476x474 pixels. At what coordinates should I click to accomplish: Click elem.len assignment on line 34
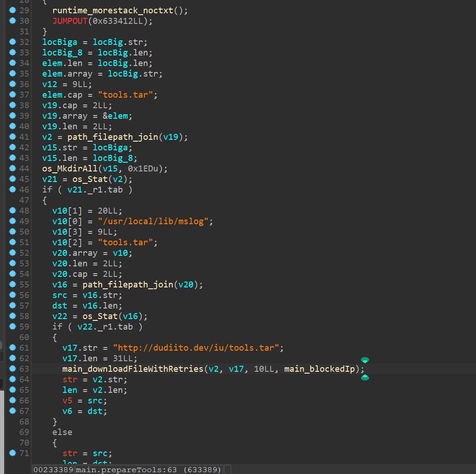coord(62,63)
